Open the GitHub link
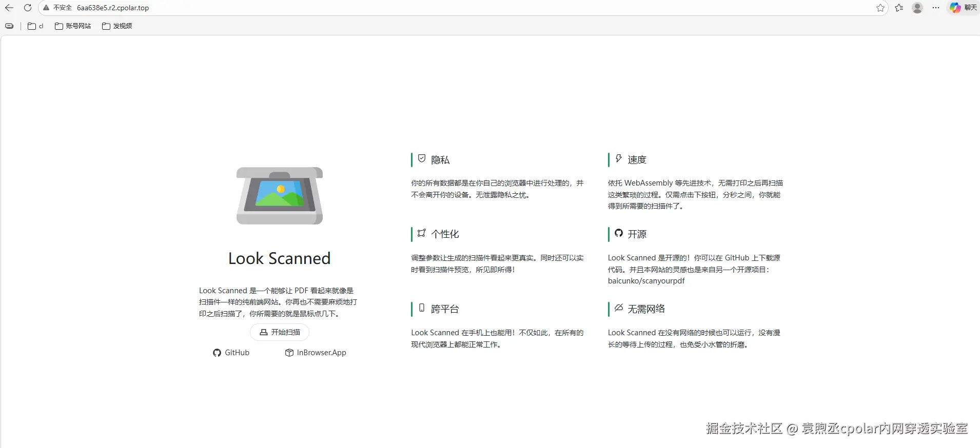 (x=231, y=353)
